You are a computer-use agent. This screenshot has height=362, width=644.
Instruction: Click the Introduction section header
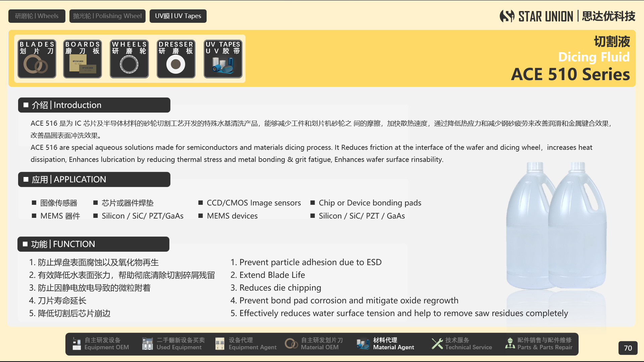click(94, 105)
